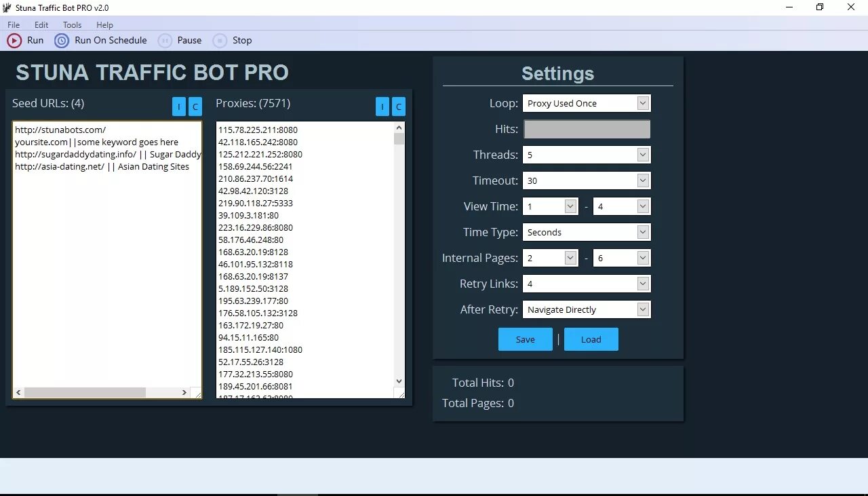Screen dimensions: 868x496
Task: Click proxy 42.118.165.242:8080
Action: [x=258, y=142]
